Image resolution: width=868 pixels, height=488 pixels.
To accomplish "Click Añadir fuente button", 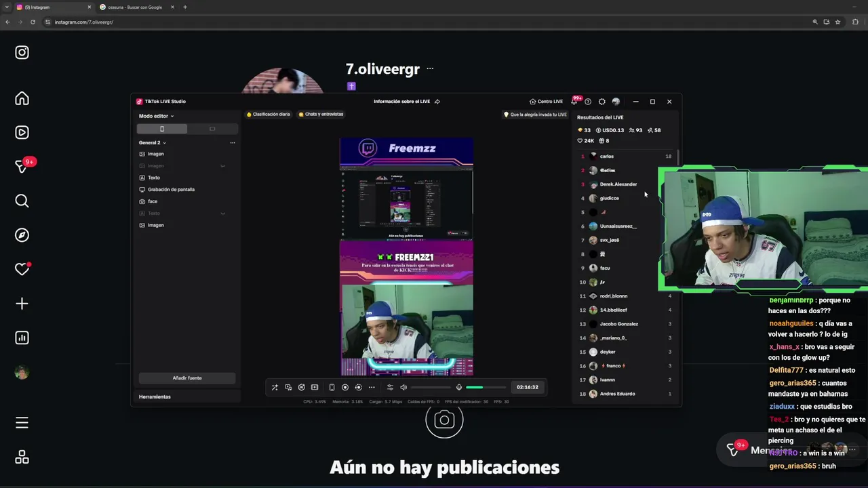I will click(x=187, y=378).
